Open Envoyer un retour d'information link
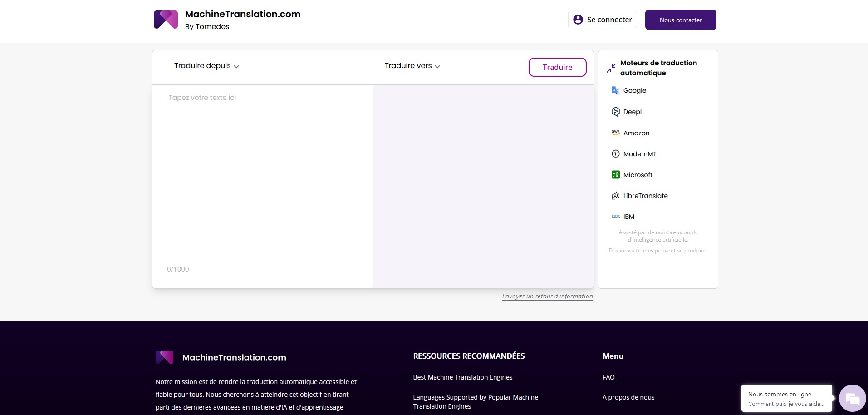 pos(547,296)
